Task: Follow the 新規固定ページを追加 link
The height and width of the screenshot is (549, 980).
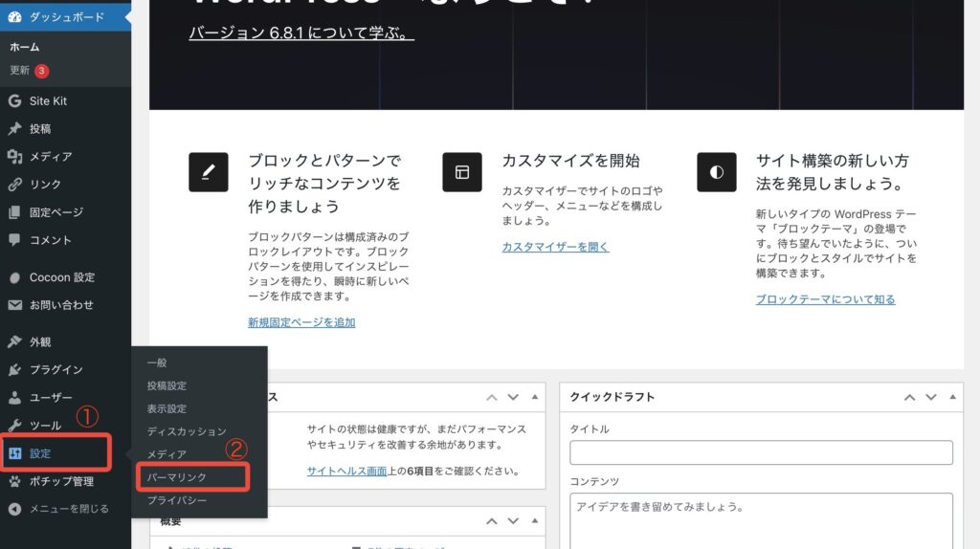Action: 301,322
